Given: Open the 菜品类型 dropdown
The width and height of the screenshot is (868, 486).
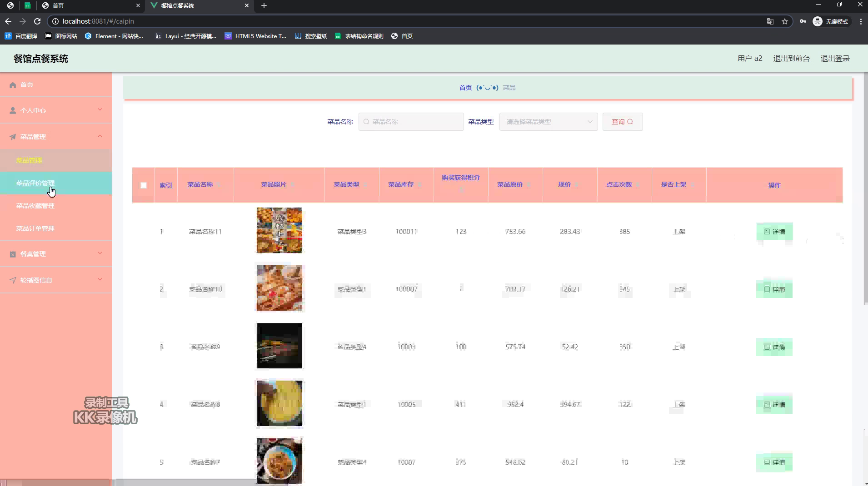Looking at the screenshot, I should click(549, 122).
